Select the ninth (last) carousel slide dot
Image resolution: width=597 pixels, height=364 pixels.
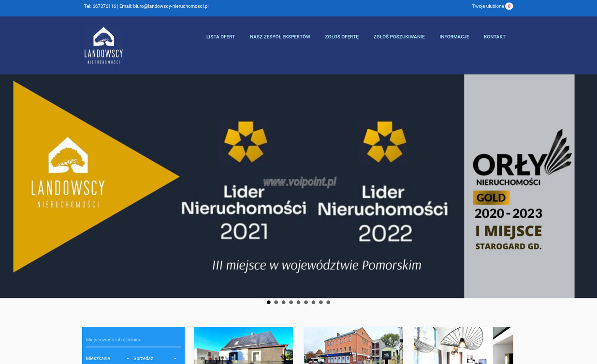[x=328, y=302]
